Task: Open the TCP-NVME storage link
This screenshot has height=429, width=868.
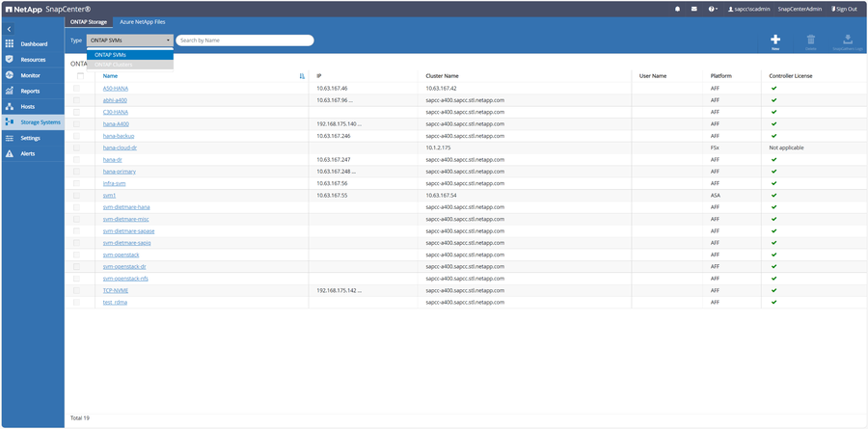Action: tap(117, 290)
